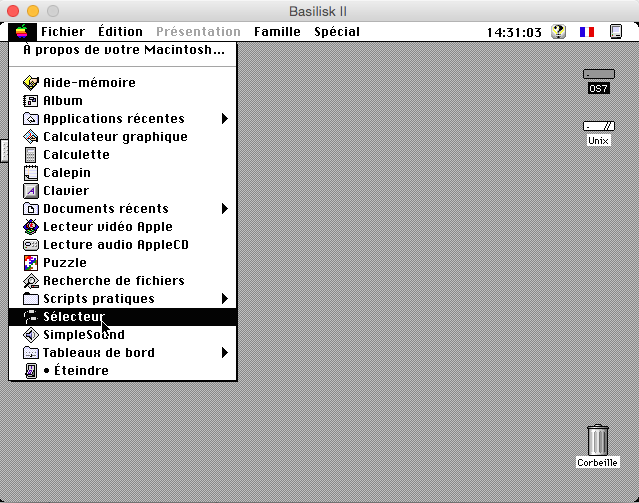Click the Recherche de fichiers magnifier icon
Screen dimensions: 639x503
[x=31, y=281]
